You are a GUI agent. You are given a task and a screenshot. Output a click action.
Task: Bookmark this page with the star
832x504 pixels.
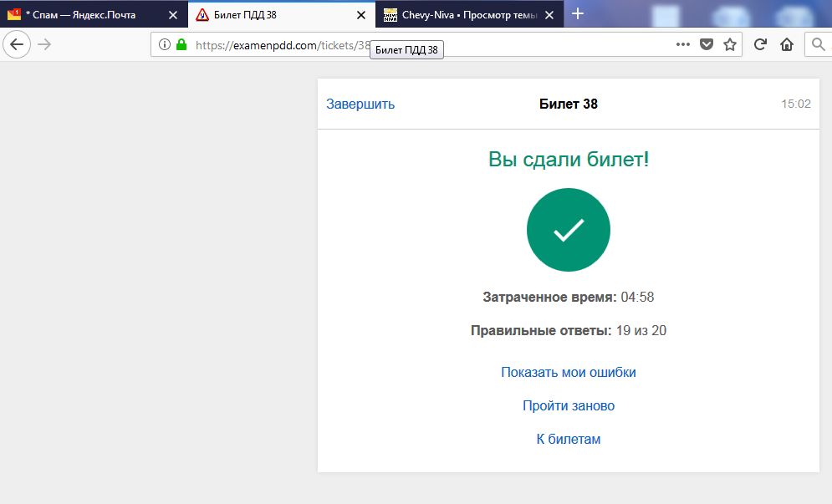click(x=730, y=45)
